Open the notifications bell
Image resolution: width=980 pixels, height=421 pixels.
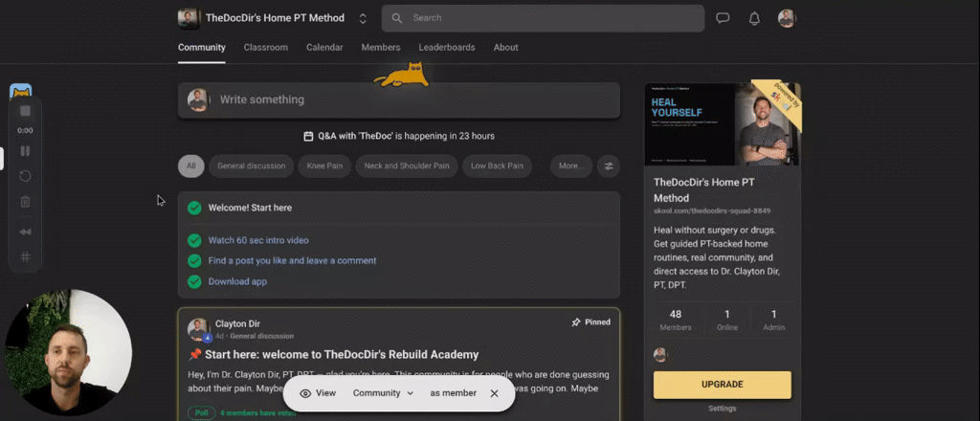tap(754, 18)
